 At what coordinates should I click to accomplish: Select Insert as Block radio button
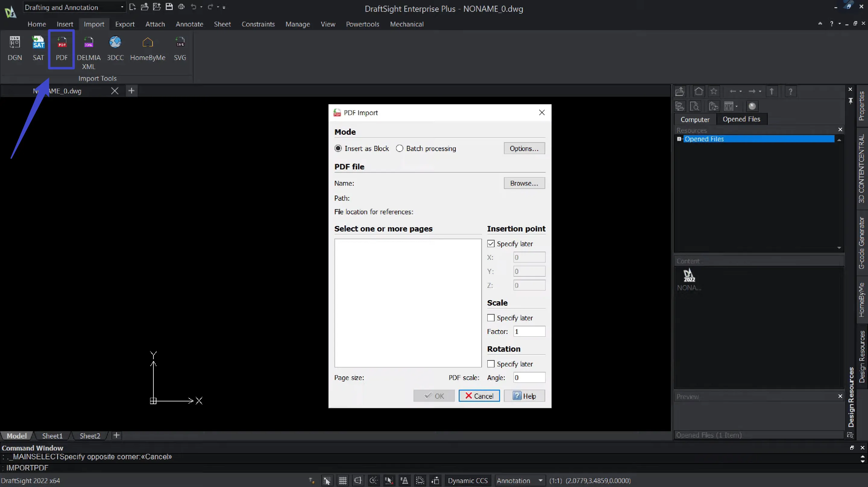tap(338, 149)
